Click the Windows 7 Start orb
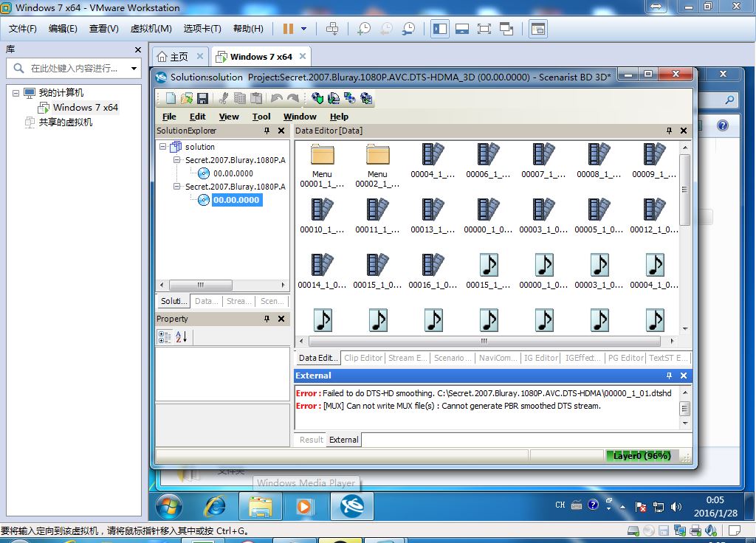756x543 pixels. tap(169, 506)
